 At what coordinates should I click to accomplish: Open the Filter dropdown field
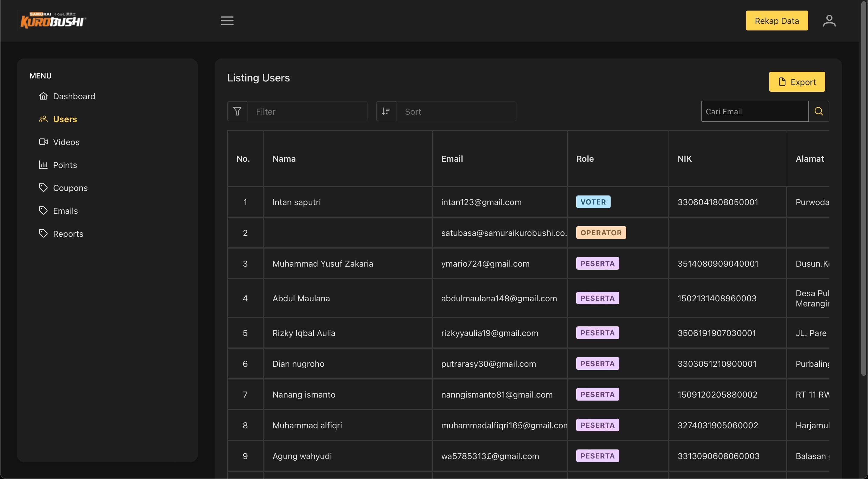click(307, 111)
